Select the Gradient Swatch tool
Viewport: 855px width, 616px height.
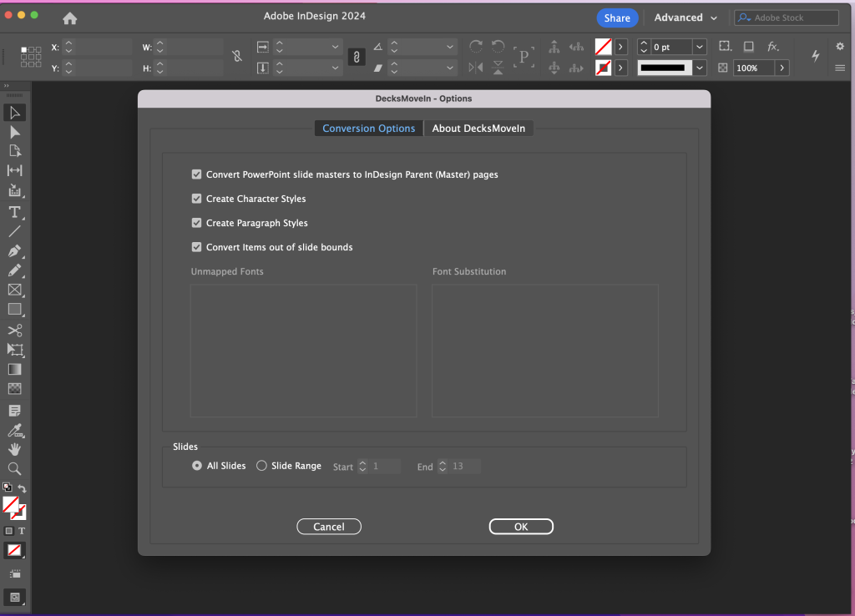[15, 370]
